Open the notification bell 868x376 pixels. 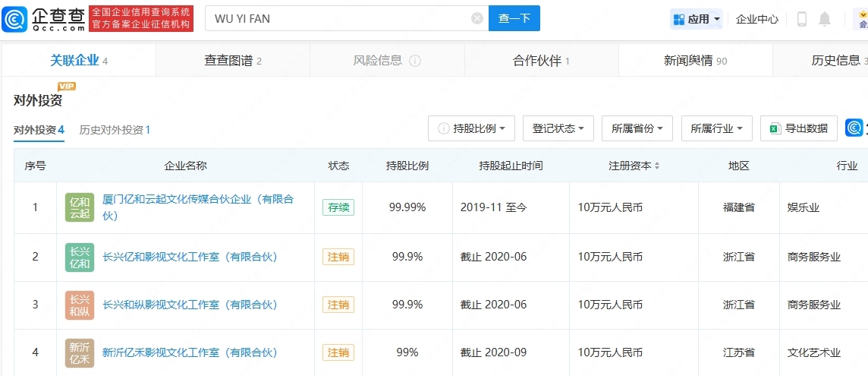pos(825,19)
